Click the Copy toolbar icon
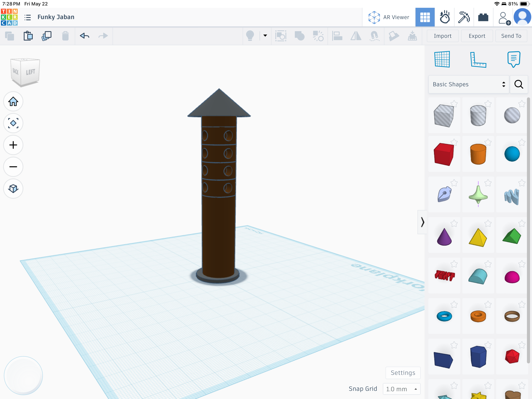Screen dimensions: 532x399 point(10,36)
